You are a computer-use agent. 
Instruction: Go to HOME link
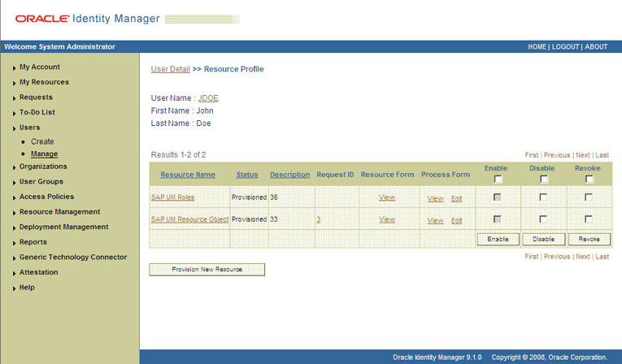click(x=537, y=47)
